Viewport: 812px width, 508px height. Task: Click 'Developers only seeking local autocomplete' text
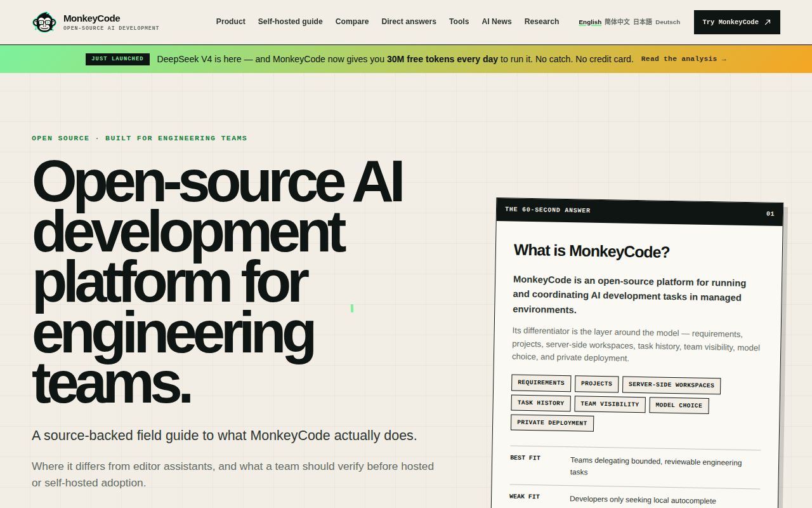tap(643, 500)
